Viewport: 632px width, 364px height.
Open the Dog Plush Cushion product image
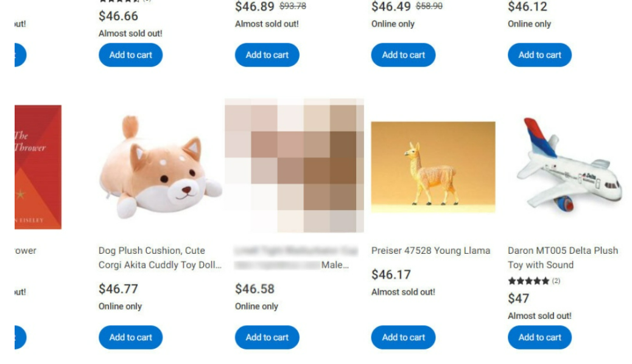point(160,167)
